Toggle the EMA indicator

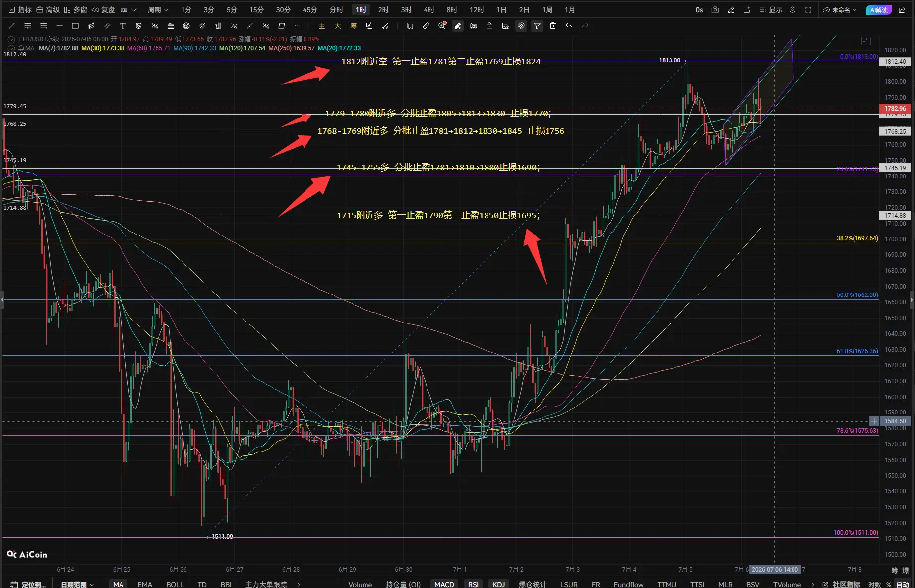coord(145,584)
